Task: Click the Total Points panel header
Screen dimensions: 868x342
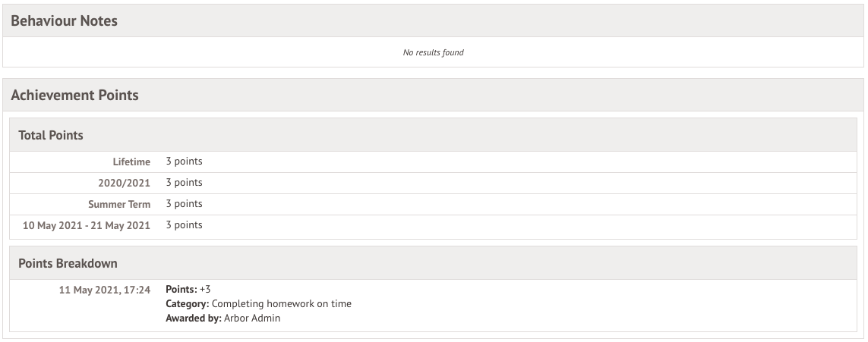Action: coord(51,135)
